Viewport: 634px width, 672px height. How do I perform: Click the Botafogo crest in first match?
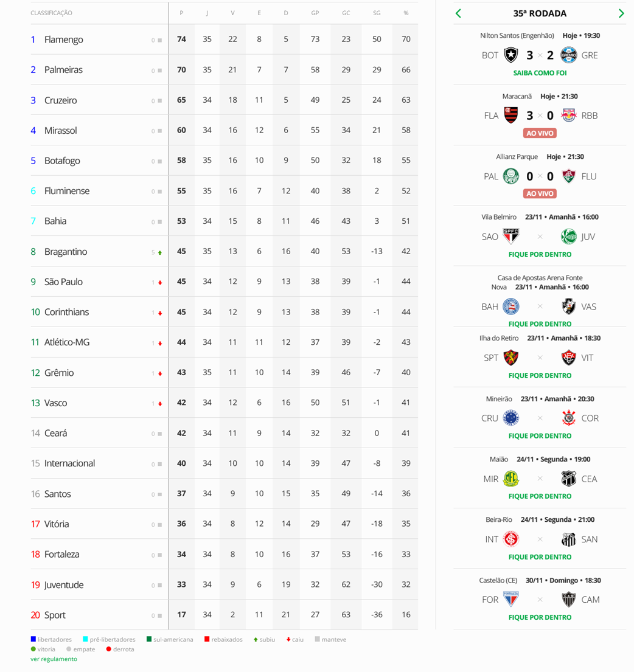(x=511, y=55)
